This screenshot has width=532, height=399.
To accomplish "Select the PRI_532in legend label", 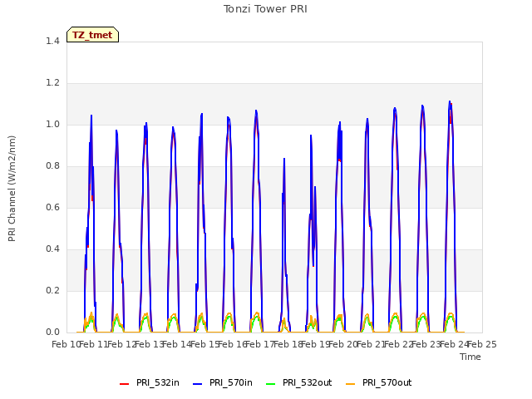I will click(x=158, y=382).
